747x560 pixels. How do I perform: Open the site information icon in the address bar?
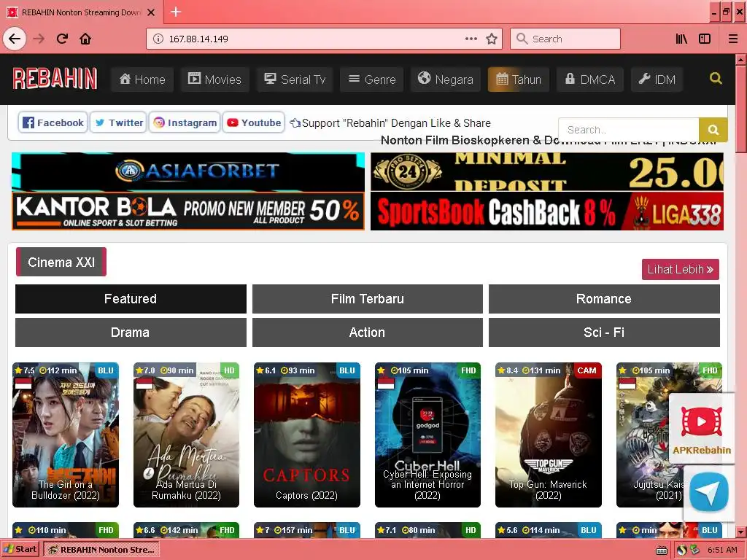click(158, 39)
